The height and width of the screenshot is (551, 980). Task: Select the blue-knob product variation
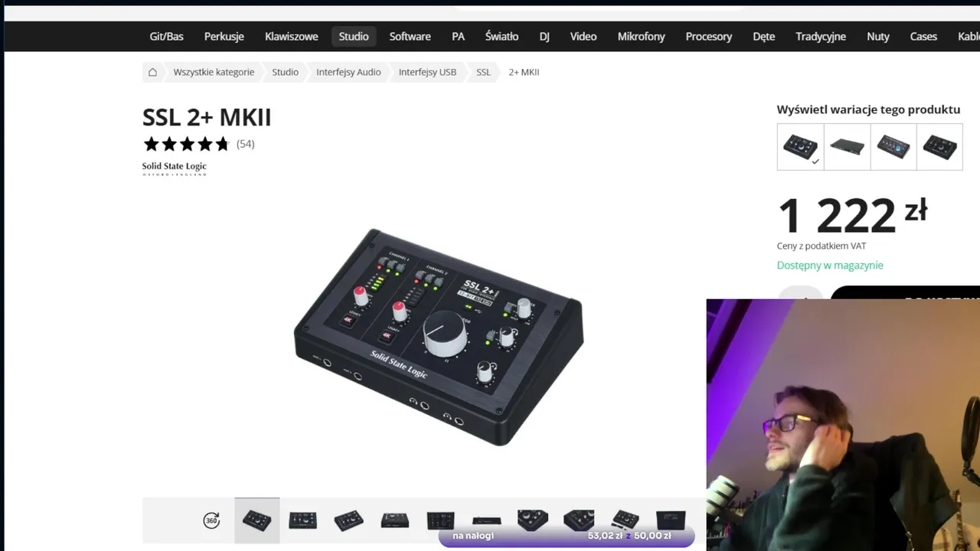coord(893,147)
